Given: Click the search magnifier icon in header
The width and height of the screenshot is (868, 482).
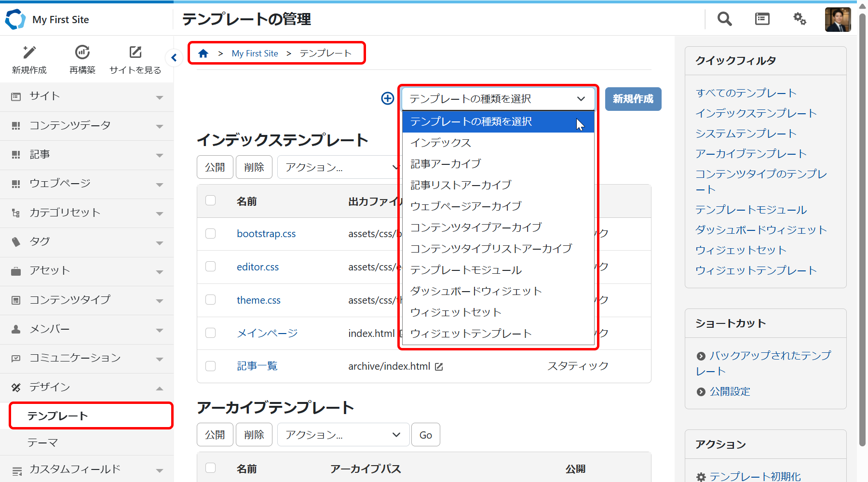Looking at the screenshot, I should tap(724, 19).
